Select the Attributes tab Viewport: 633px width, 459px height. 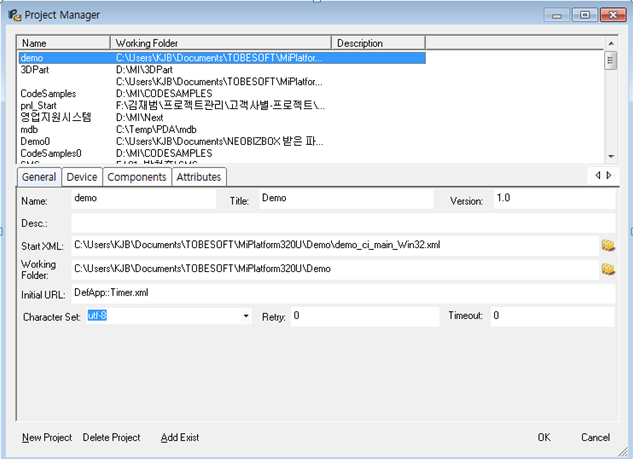(199, 177)
